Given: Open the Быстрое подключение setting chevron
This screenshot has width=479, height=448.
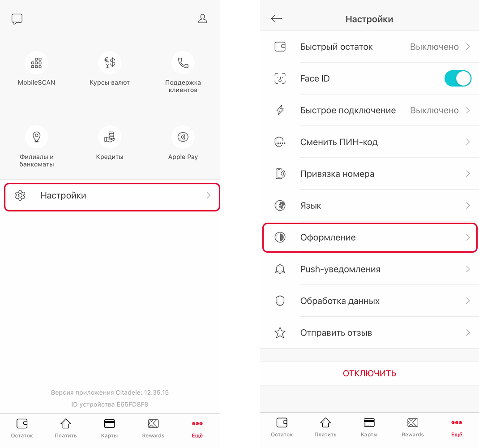Looking at the screenshot, I should pos(468,110).
